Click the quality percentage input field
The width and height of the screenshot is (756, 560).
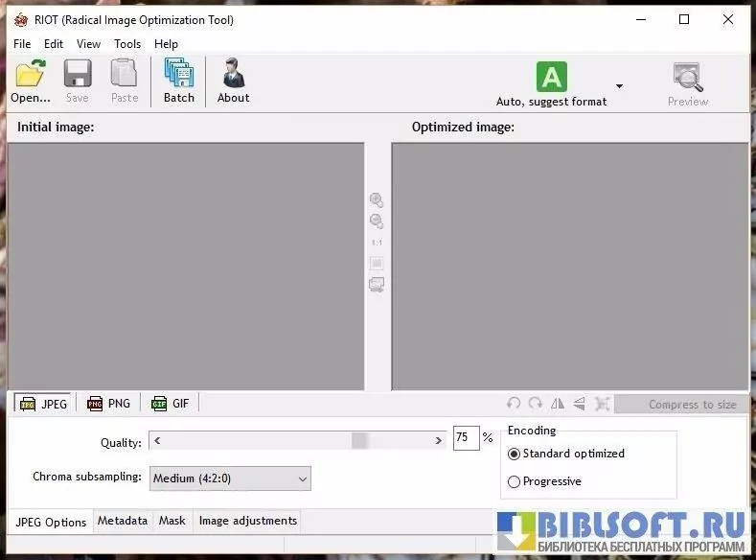466,438
